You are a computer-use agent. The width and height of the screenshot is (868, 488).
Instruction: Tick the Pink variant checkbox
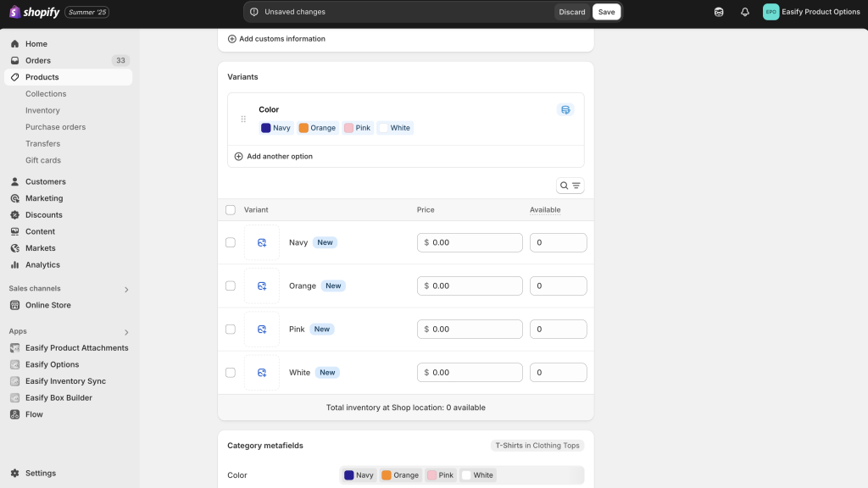[231, 330]
